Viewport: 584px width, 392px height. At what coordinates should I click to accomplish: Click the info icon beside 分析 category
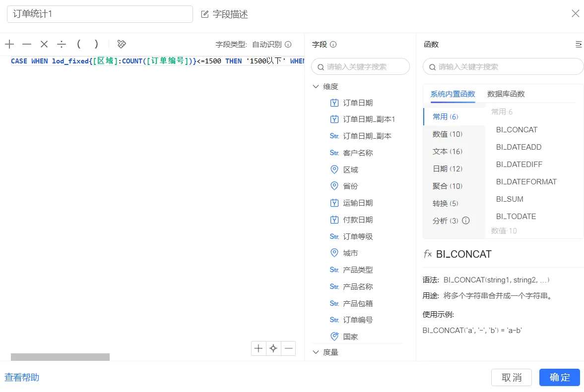pos(466,221)
